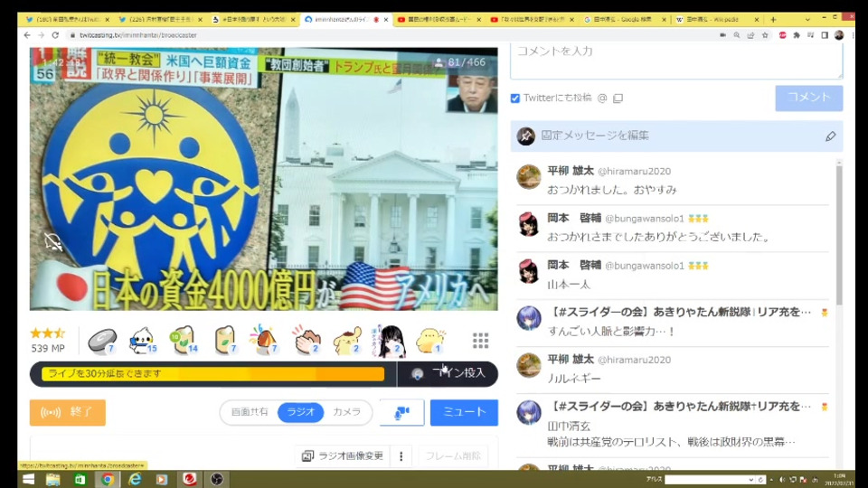Open @hiramaru2020 profile on おつかれました comment
Image resolution: width=868 pixels, height=488 pixels.
point(634,172)
